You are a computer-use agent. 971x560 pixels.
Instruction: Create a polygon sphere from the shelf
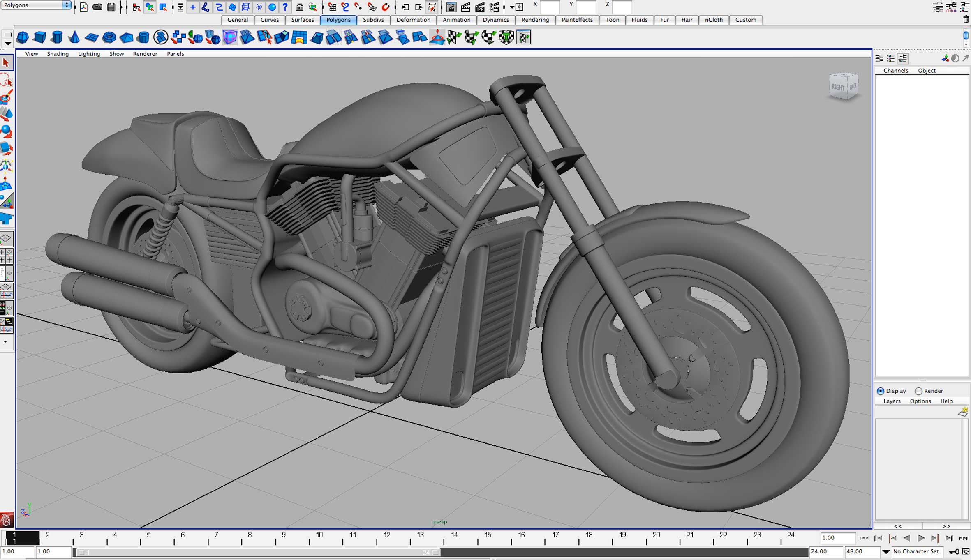pos(23,37)
